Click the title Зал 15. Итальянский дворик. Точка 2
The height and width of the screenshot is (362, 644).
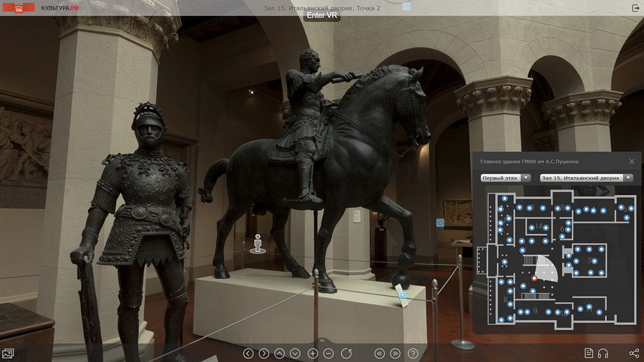321,8
